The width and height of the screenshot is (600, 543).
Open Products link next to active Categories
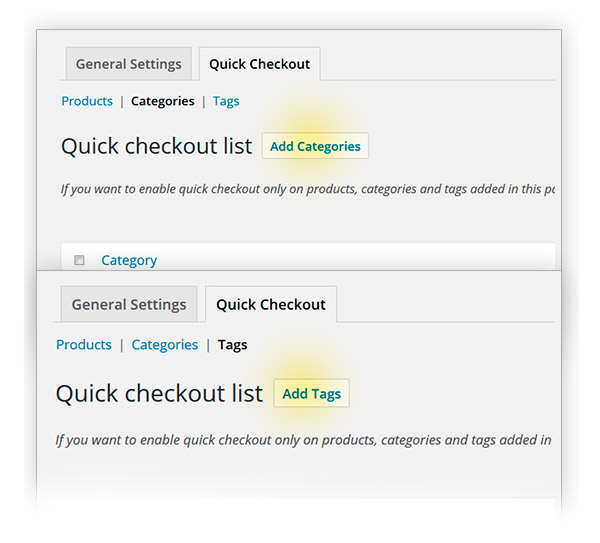(86, 101)
